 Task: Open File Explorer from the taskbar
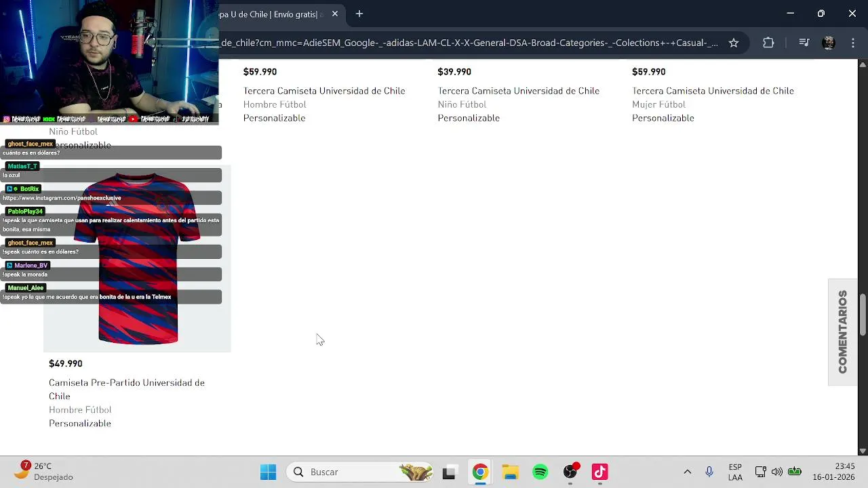pos(510,472)
